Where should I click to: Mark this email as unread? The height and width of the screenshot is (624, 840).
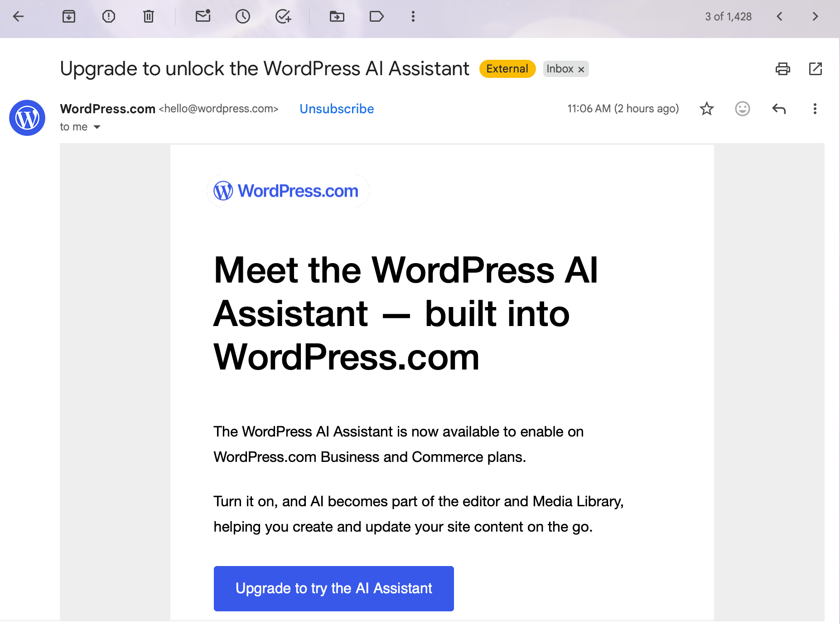click(x=203, y=17)
